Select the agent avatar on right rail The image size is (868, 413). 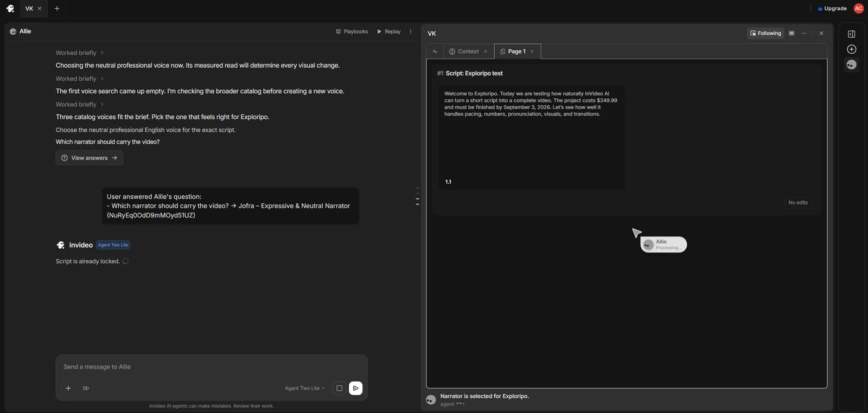[x=852, y=64]
